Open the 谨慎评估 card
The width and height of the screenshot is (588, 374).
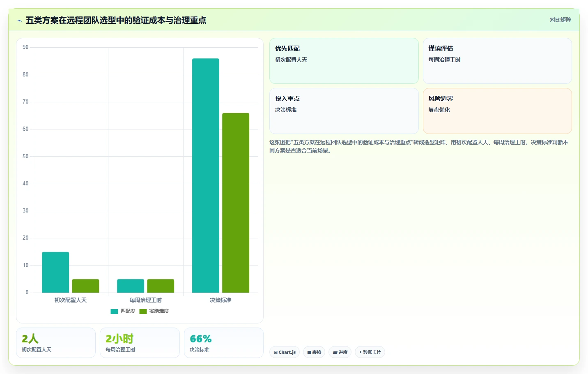[x=497, y=61]
